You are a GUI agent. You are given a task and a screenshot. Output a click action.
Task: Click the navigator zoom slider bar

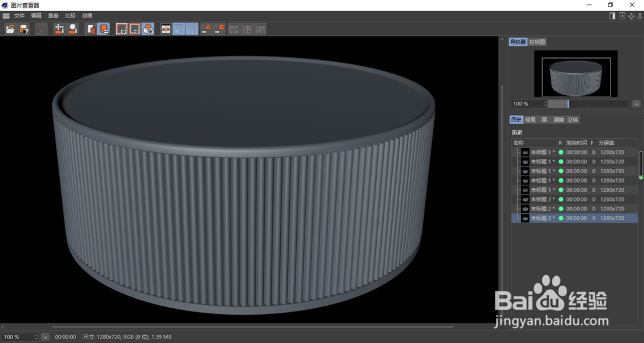[588, 104]
